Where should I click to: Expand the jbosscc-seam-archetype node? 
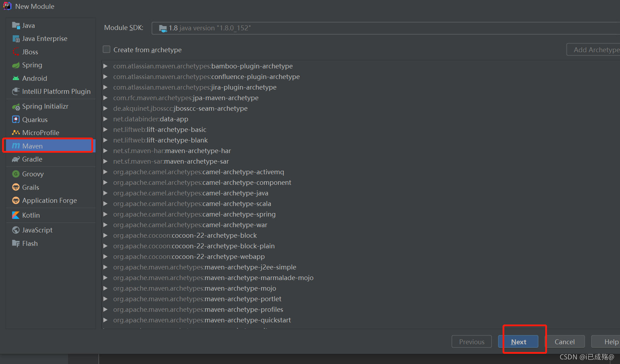click(105, 108)
